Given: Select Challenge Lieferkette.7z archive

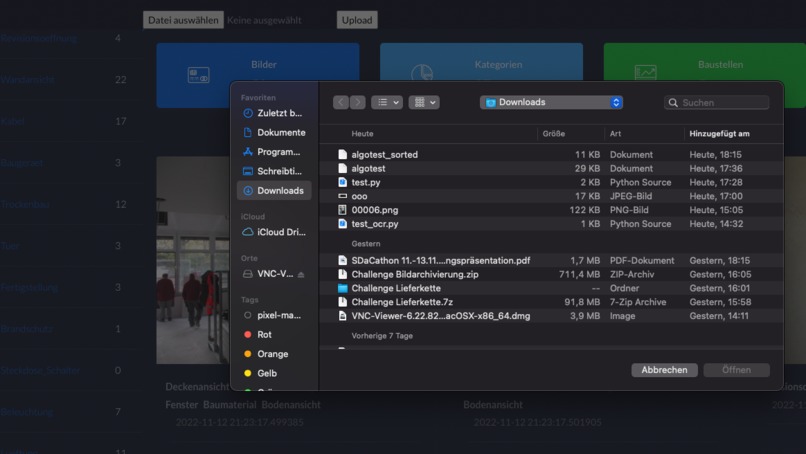Looking at the screenshot, I should [551, 302].
